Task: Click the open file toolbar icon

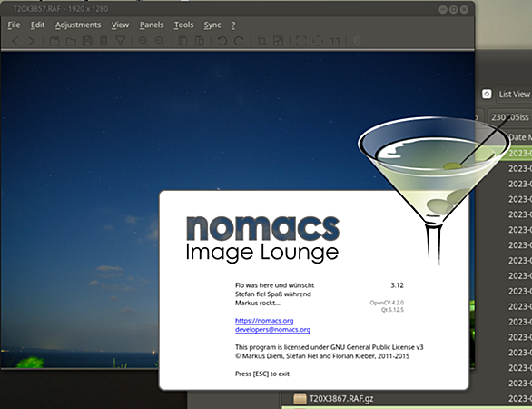Action: (54, 41)
